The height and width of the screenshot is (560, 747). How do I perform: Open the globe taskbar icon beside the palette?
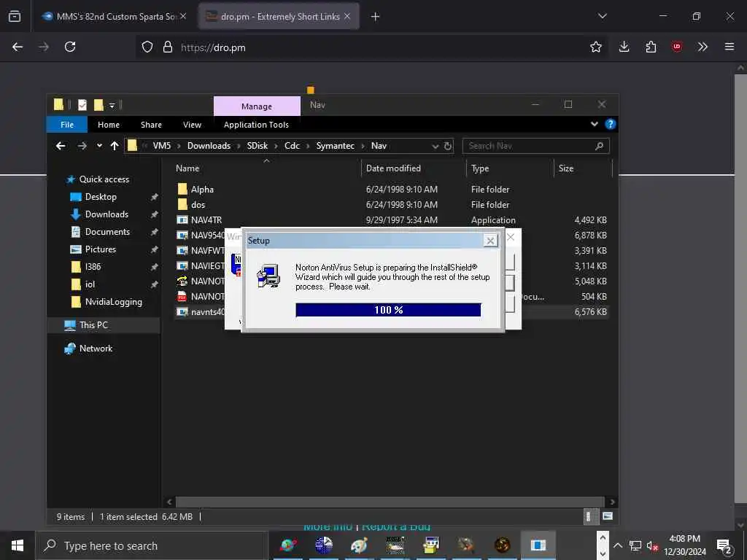pos(323,545)
